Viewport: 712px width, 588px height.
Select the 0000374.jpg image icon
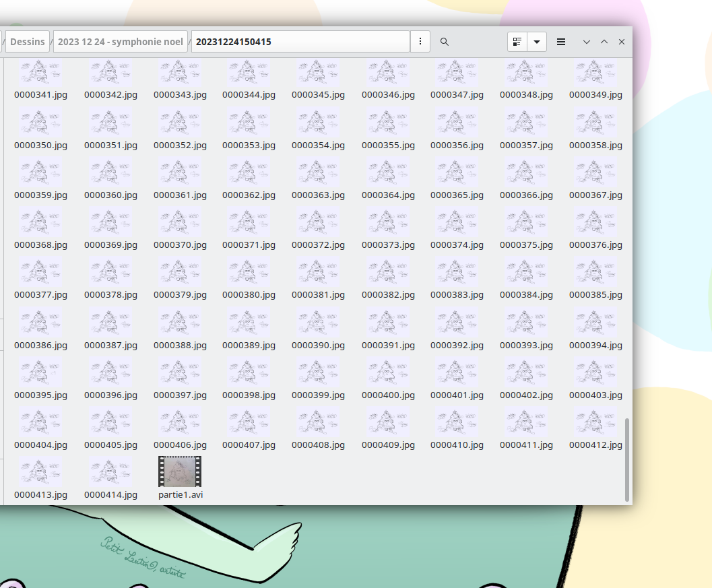pos(456,222)
